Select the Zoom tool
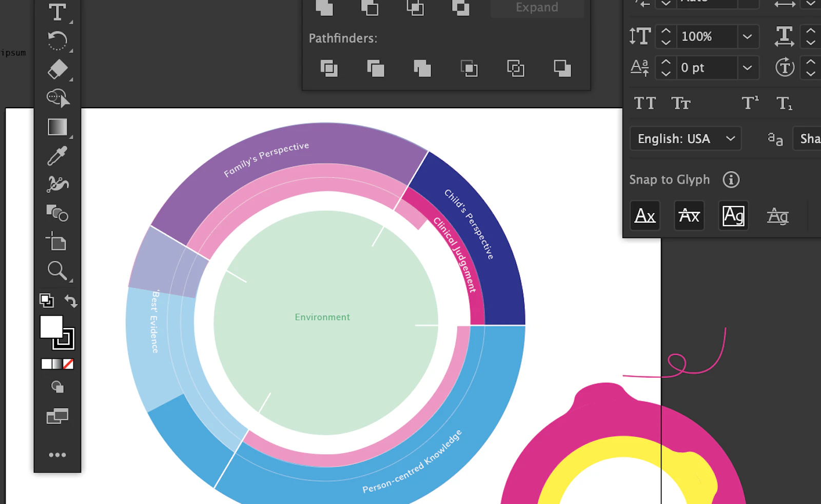Screen dimensions: 821x504 click(x=57, y=270)
